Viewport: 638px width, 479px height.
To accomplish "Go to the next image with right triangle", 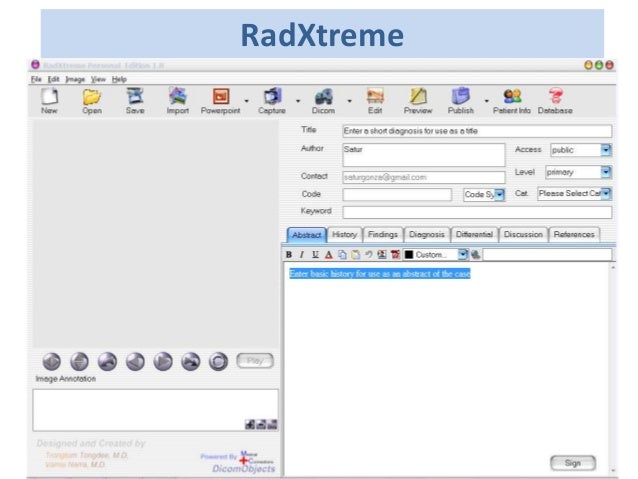I will [163, 361].
